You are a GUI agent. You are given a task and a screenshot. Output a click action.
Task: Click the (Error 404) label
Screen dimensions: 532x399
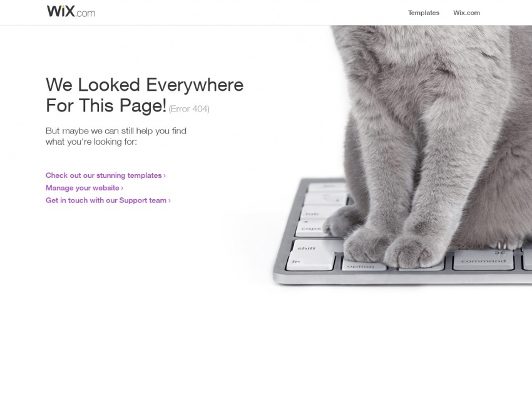point(189,108)
